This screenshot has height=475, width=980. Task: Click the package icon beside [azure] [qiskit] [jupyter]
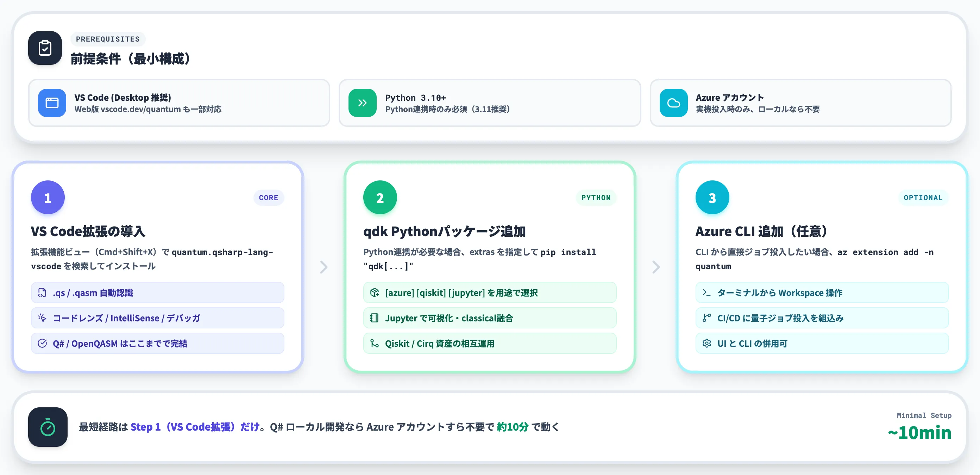pyautogui.click(x=374, y=292)
